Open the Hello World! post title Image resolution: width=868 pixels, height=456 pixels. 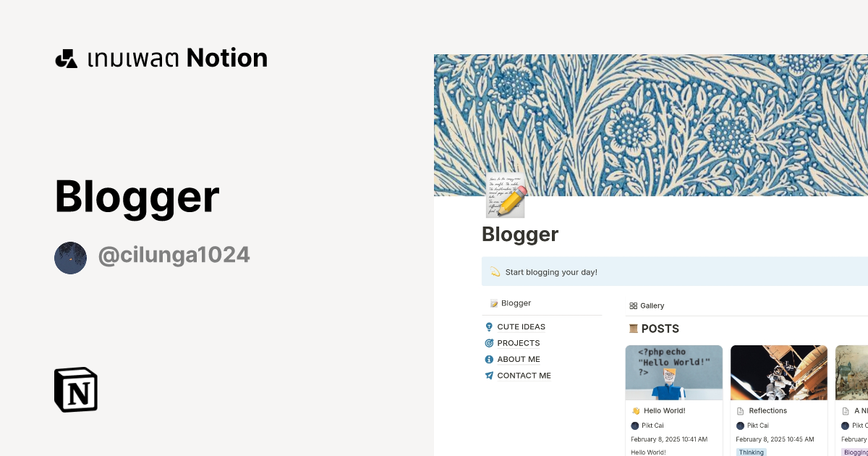coord(663,410)
